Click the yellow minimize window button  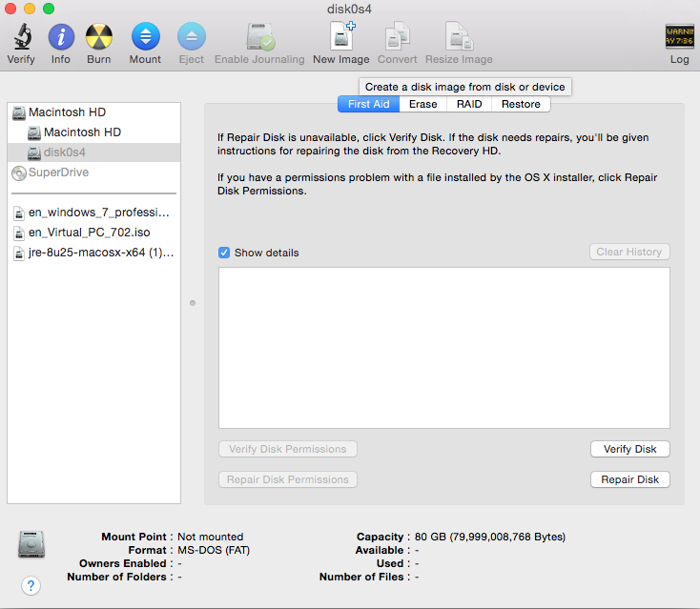pyautogui.click(x=30, y=9)
